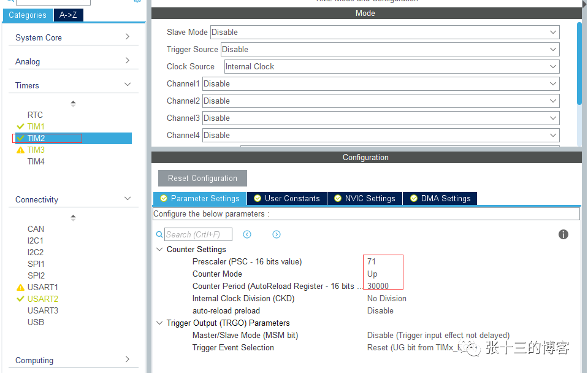Select the NVIC Settings tab
The width and height of the screenshot is (588, 373).
(x=365, y=199)
